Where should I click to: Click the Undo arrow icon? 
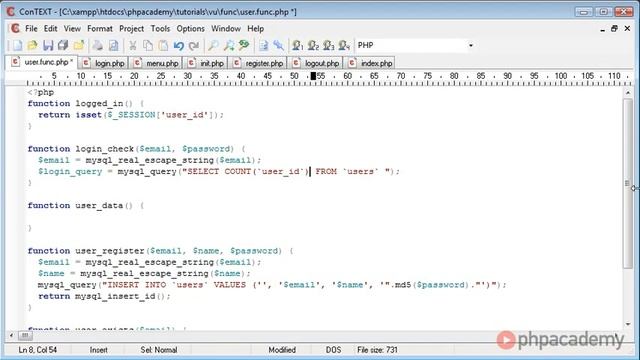(178, 45)
